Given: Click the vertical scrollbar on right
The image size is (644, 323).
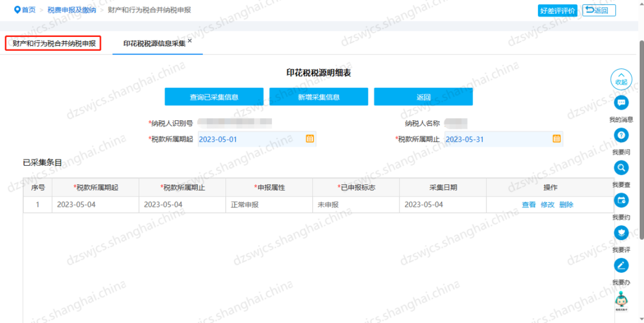Looking at the screenshot, I should click(x=642, y=139).
